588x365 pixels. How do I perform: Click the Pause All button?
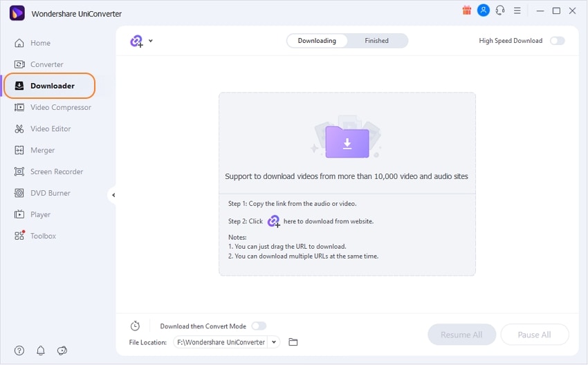(x=534, y=335)
